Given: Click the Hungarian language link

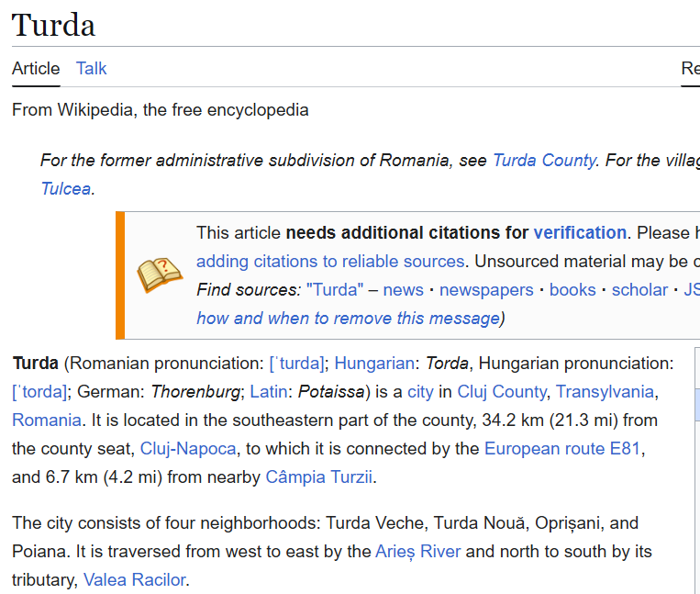Looking at the screenshot, I should click(x=374, y=364).
